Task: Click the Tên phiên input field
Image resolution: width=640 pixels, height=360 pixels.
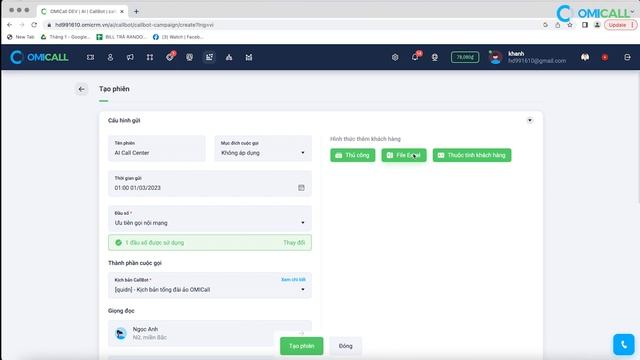Action: pos(157,149)
